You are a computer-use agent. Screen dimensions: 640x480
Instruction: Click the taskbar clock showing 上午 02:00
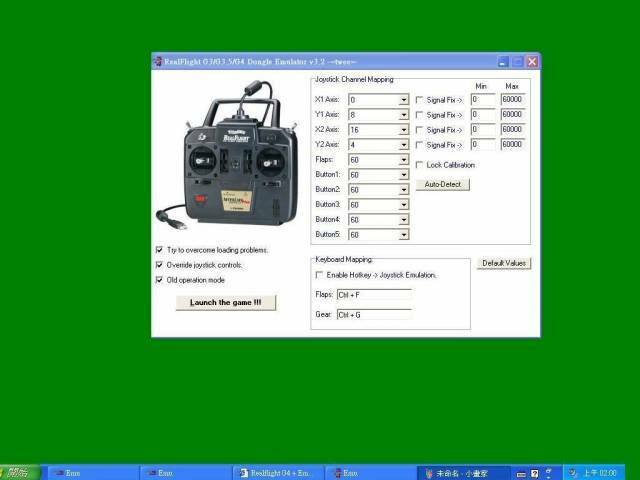600,473
